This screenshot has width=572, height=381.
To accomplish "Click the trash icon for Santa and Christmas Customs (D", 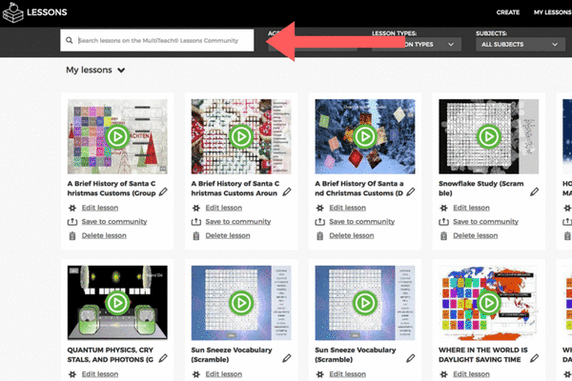I will (x=320, y=236).
